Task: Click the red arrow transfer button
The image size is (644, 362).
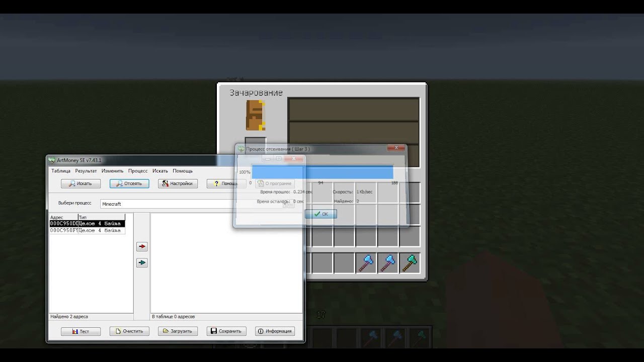Action: pos(142,246)
